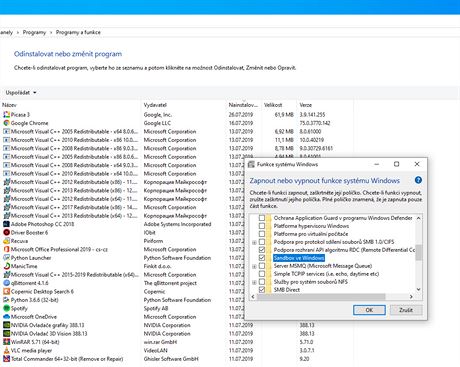Screen dimensions: 460x367
Task: Click Visual C++ 2015-2019 Redistributable (x64) icon
Action: click(x=6, y=275)
